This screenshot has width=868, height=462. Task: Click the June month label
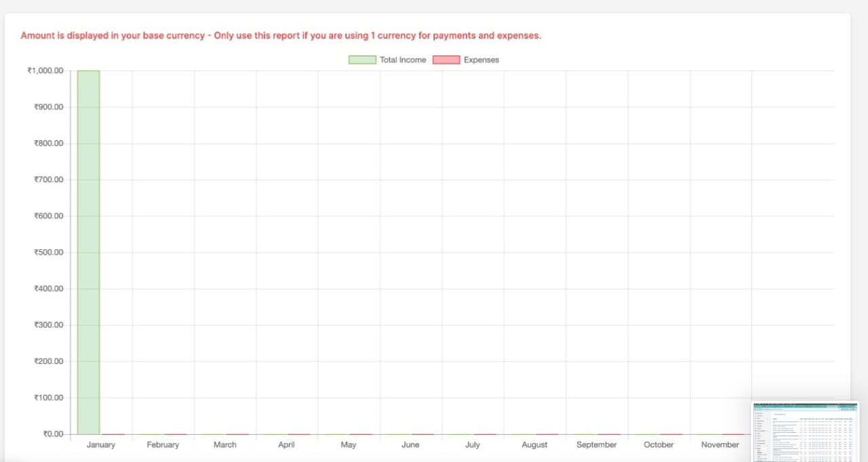tap(410, 444)
